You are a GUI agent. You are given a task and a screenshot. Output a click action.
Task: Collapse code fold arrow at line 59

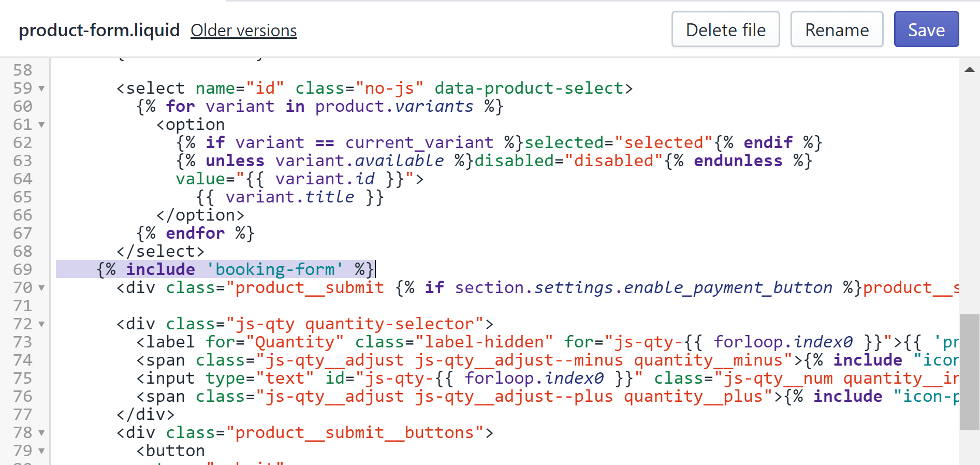pos(41,89)
